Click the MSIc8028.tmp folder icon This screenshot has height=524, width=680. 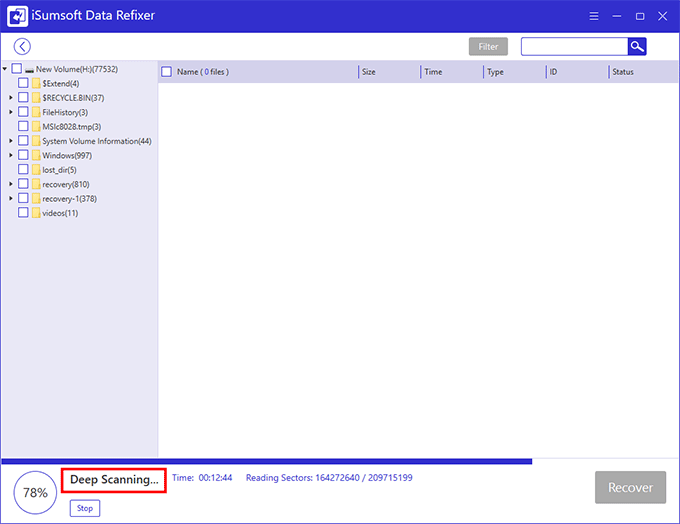click(x=36, y=126)
